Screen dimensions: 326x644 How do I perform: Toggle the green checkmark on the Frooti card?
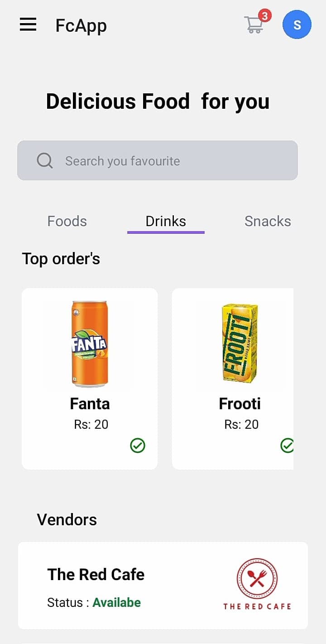pyautogui.click(x=287, y=446)
